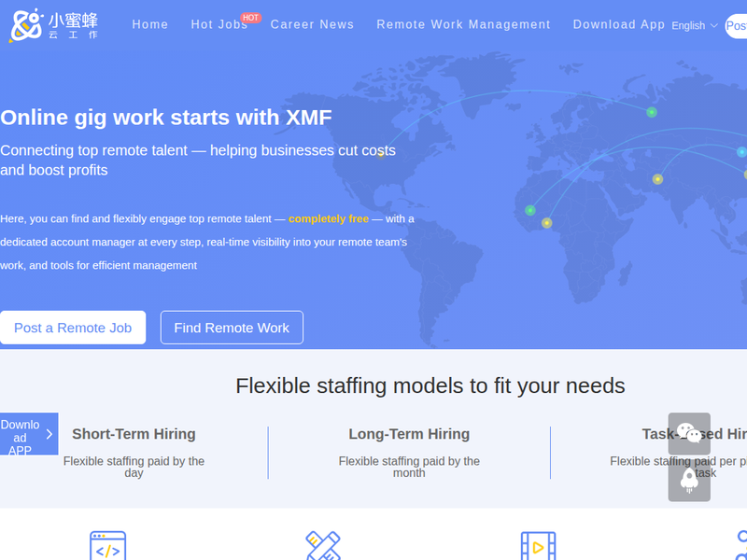Click Find Remote Work button
Screen dimensions: 747x560
point(232,328)
